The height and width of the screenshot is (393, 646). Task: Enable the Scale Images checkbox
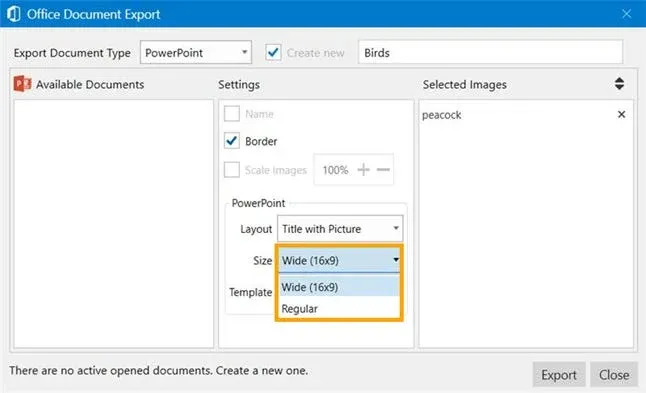click(232, 169)
